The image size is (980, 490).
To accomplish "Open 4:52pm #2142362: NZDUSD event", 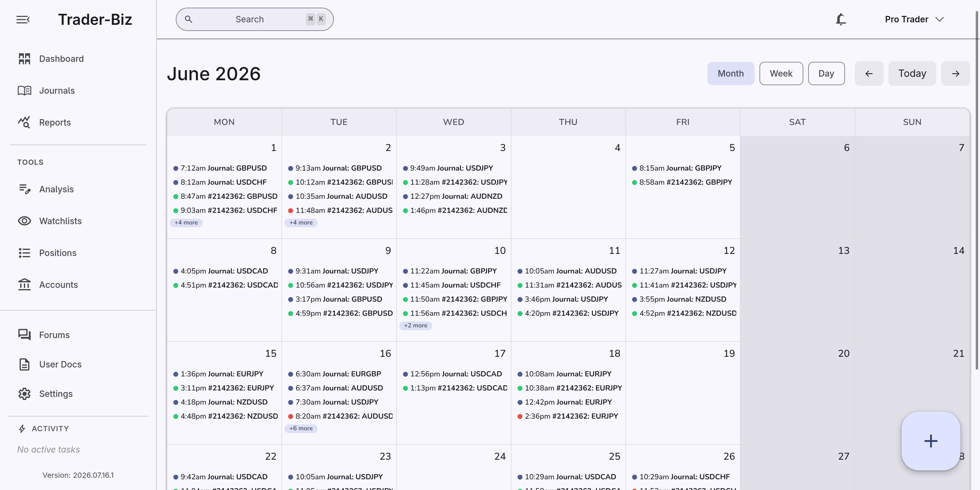I will [683, 313].
